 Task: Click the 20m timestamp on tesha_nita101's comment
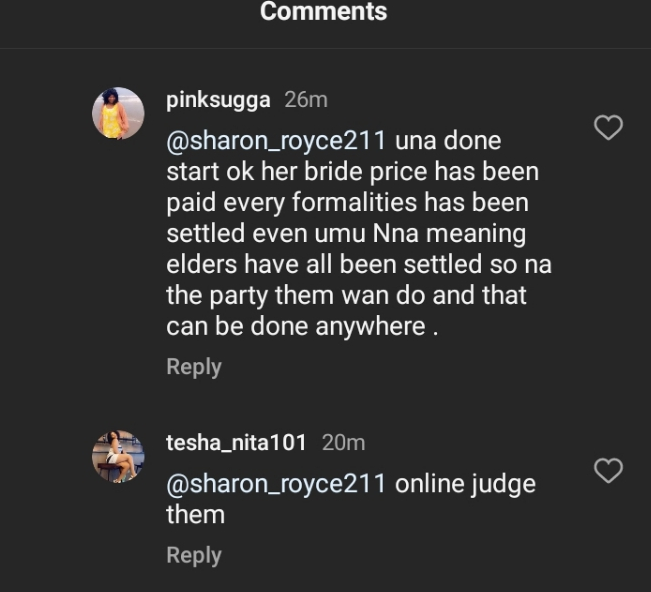[x=343, y=442]
